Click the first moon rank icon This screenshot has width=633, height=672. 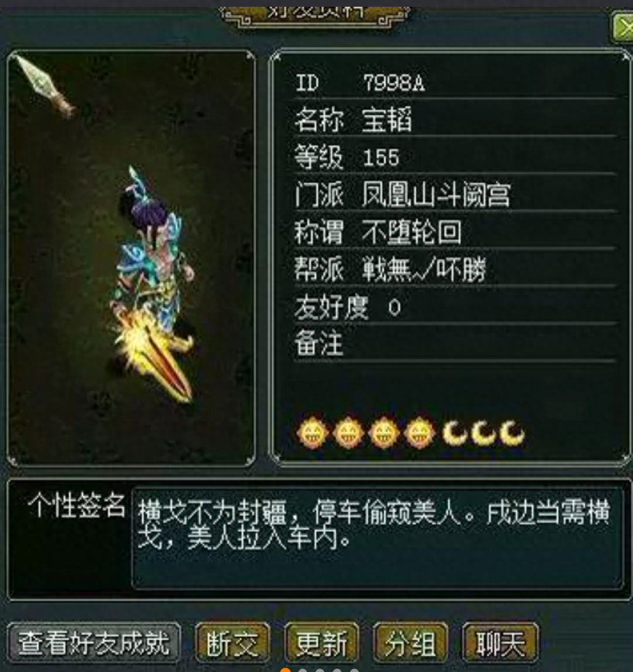(455, 433)
